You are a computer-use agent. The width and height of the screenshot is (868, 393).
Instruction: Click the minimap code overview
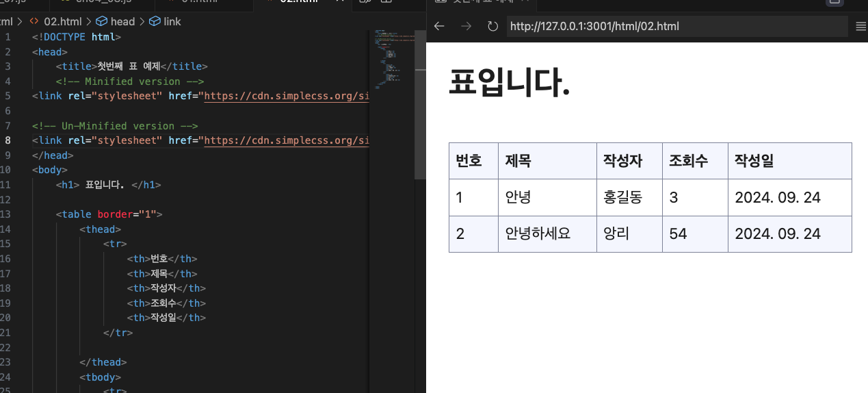click(x=393, y=58)
